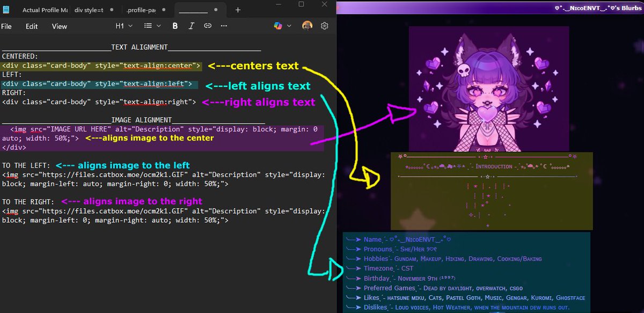Click the anime catgirl profile image
This screenshot has height=313, width=644.
point(488,89)
